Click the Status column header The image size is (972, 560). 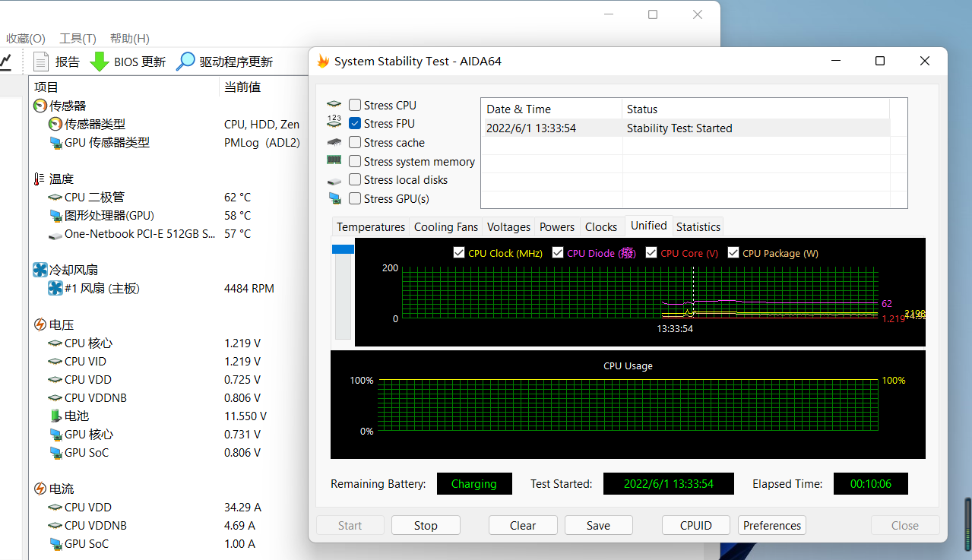(x=756, y=109)
